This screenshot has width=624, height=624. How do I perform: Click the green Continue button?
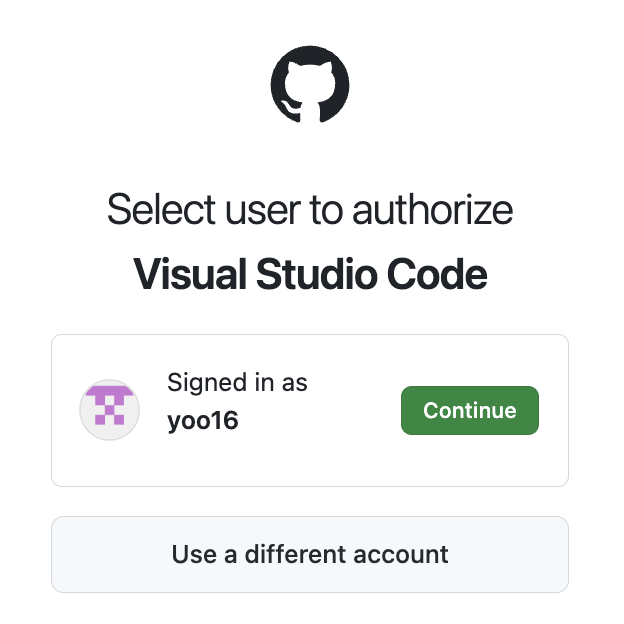(470, 410)
